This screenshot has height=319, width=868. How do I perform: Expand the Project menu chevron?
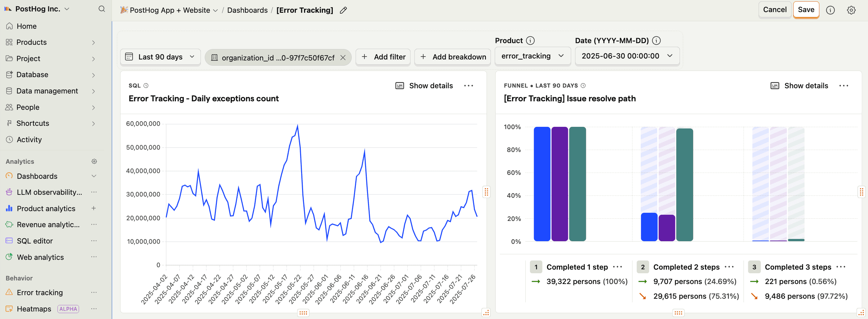[94, 59]
